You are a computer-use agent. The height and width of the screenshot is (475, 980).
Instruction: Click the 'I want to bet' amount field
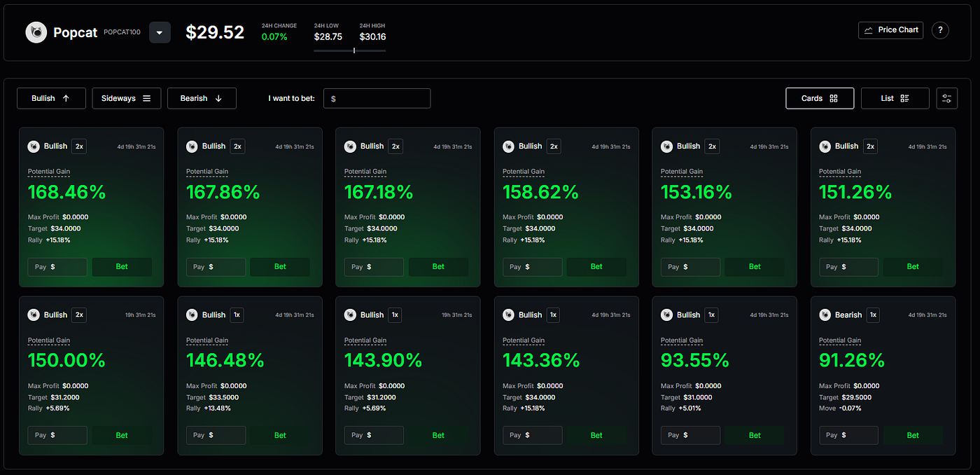click(x=377, y=99)
